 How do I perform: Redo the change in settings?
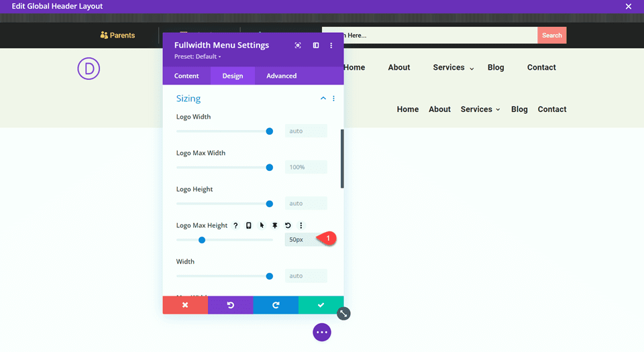coord(276,305)
